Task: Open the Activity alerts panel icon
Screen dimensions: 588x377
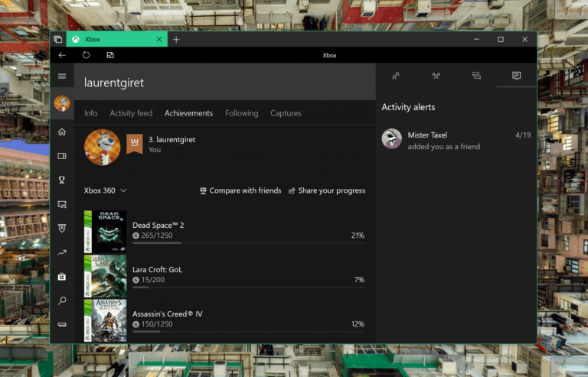Action: click(516, 76)
